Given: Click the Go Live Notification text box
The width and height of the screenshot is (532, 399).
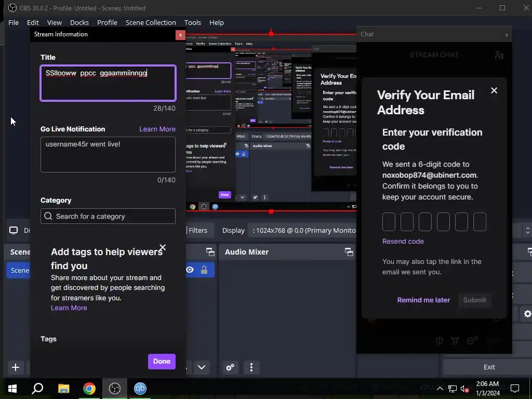Looking at the screenshot, I should click(x=108, y=154).
